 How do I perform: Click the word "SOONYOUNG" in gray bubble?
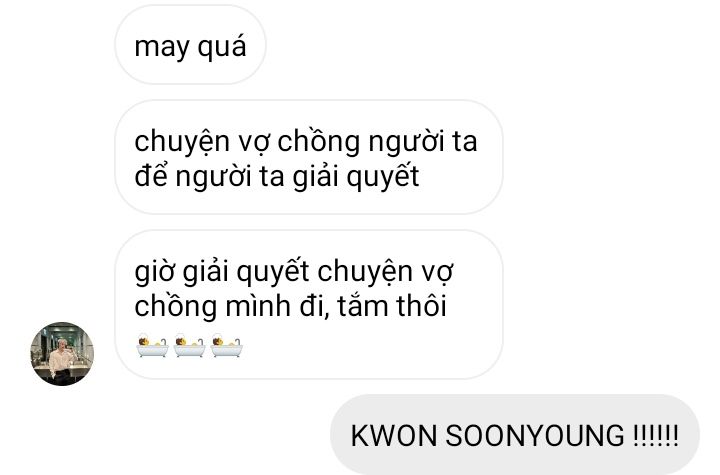(x=535, y=435)
